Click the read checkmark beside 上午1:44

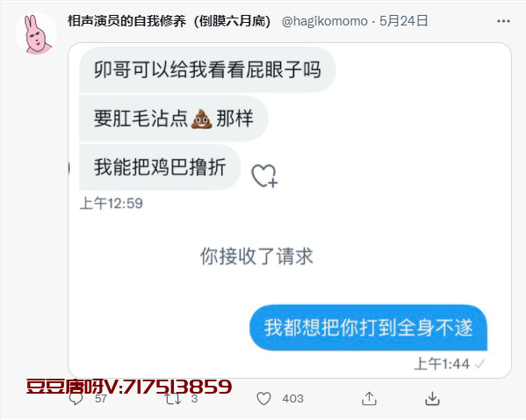pos(480,364)
